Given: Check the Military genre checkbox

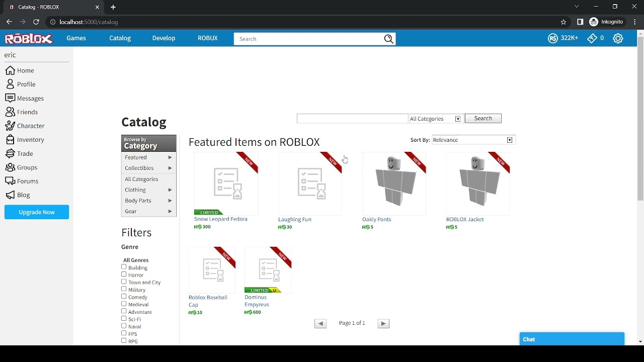Looking at the screenshot, I should (124, 289).
